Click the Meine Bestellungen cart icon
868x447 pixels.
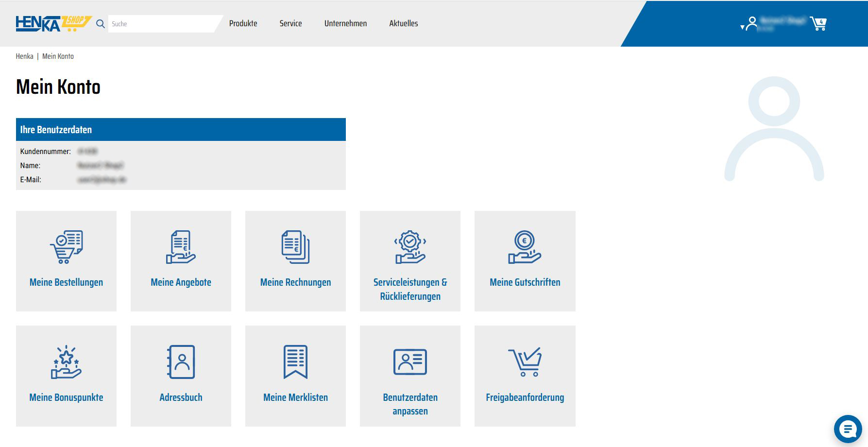click(67, 247)
